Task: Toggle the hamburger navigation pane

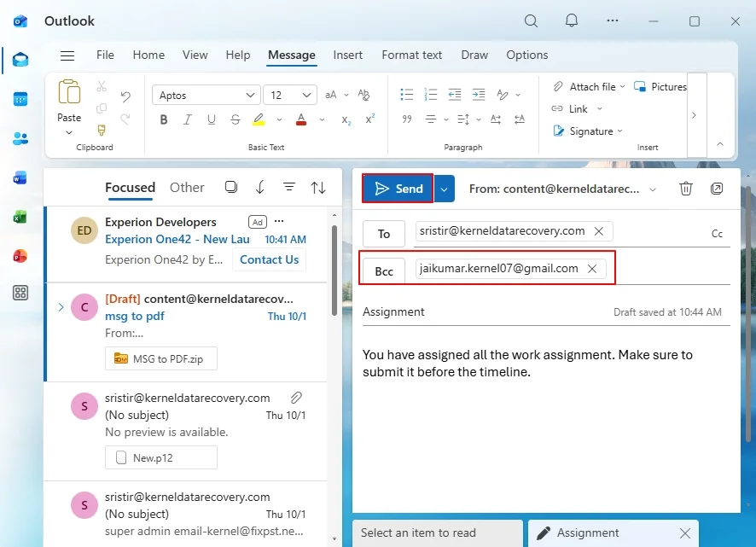Action: coord(67,55)
